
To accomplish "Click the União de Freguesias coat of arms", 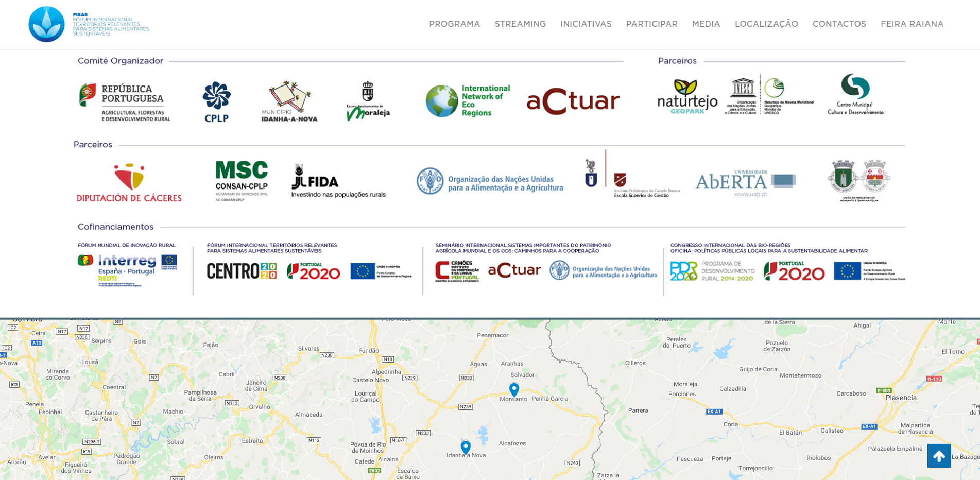I will (858, 180).
